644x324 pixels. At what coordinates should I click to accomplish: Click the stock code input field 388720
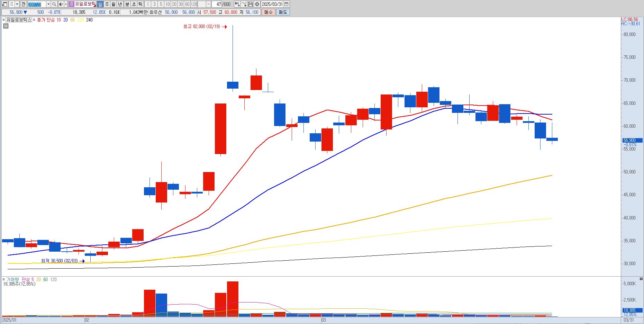click(37, 4)
